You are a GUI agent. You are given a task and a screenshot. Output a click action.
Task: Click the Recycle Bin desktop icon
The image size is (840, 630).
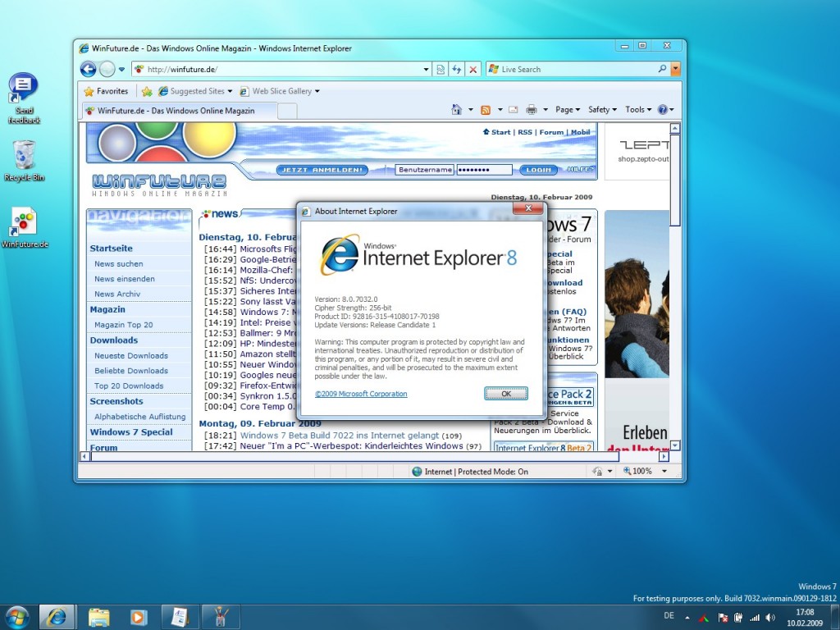click(x=24, y=161)
